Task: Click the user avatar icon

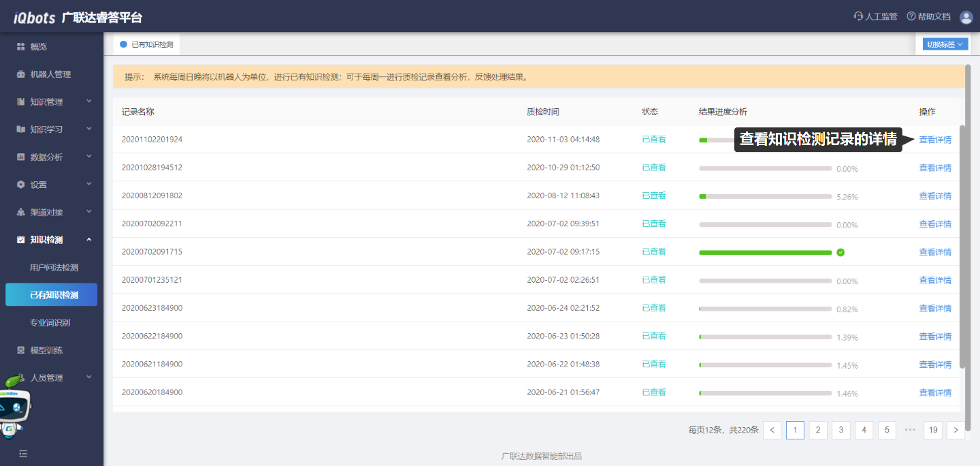Action: click(x=966, y=17)
